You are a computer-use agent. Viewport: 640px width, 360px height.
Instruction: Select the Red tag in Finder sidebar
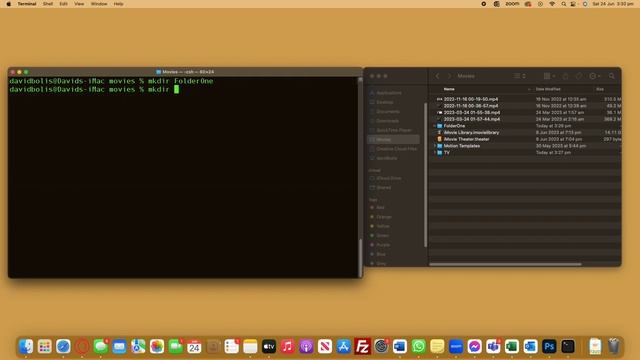[x=380, y=207]
